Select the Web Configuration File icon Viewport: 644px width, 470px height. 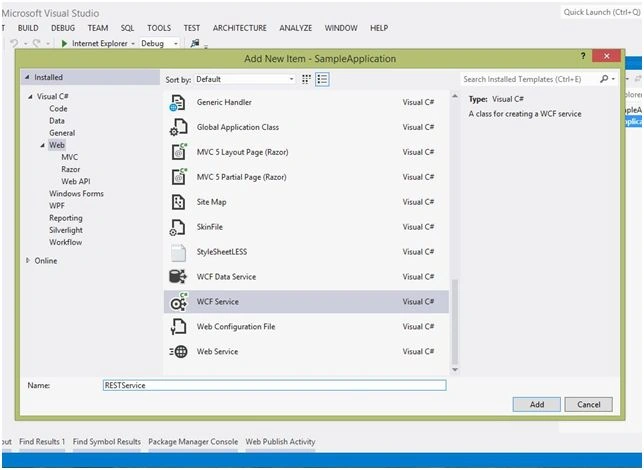click(178, 327)
